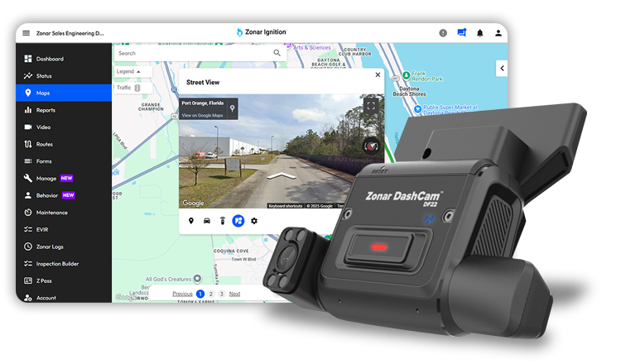
Task: Open Maintenance in sidebar
Action: point(64,213)
